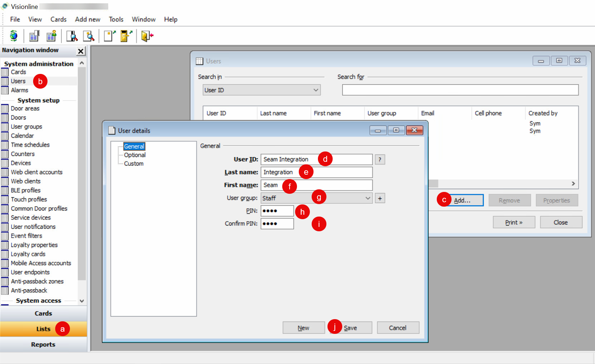The height and width of the screenshot is (364, 595).
Task: Select the make card toolbar icon
Action: pos(109,36)
